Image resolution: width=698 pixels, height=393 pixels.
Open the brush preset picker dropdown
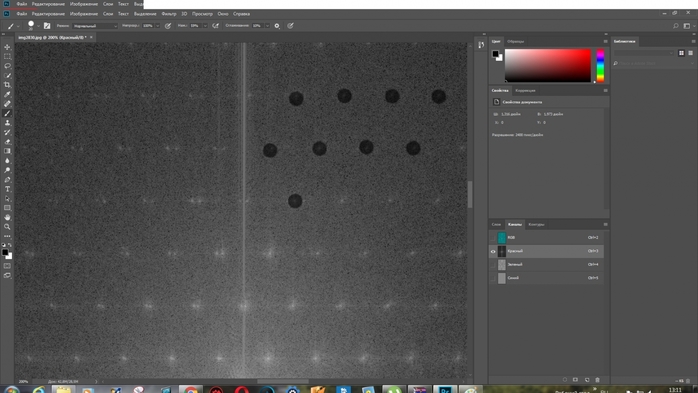(x=38, y=26)
